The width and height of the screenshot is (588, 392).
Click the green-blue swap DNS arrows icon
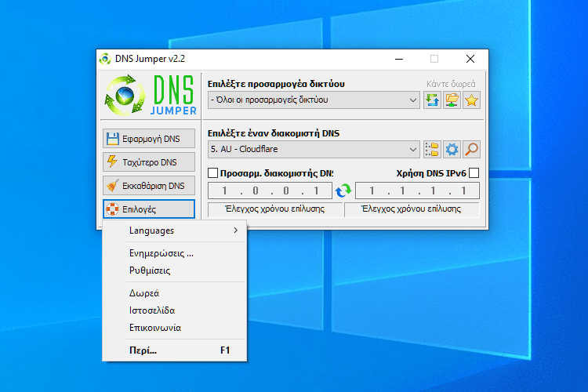click(x=343, y=191)
